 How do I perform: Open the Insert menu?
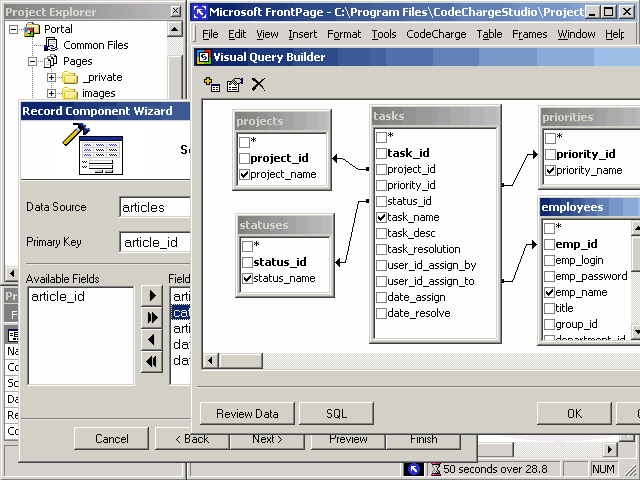click(302, 34)
